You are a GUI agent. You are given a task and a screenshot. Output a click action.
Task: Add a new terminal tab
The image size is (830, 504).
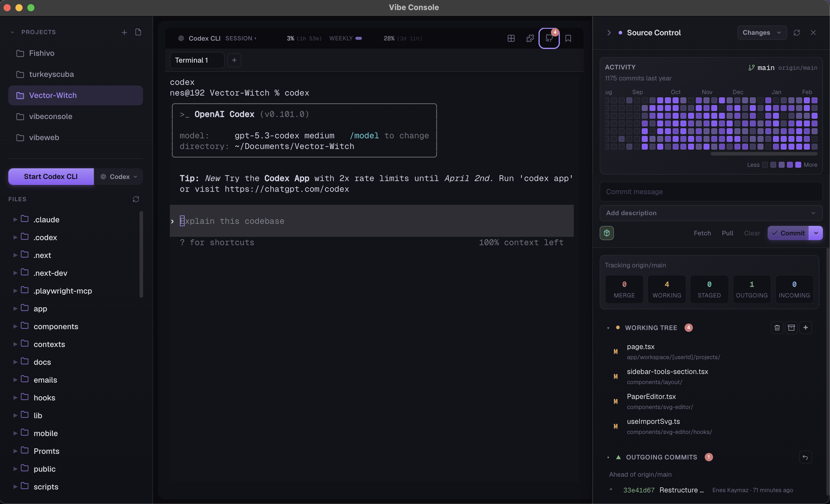234,60
